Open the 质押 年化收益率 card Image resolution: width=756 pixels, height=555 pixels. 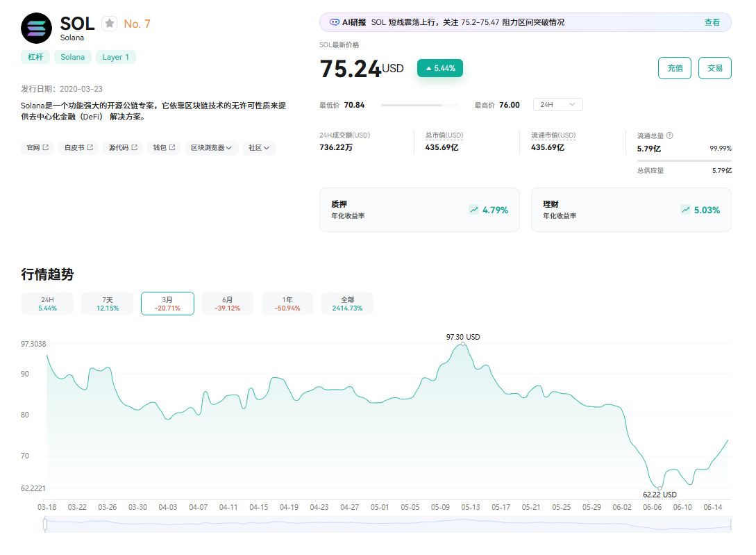point(419,210)
